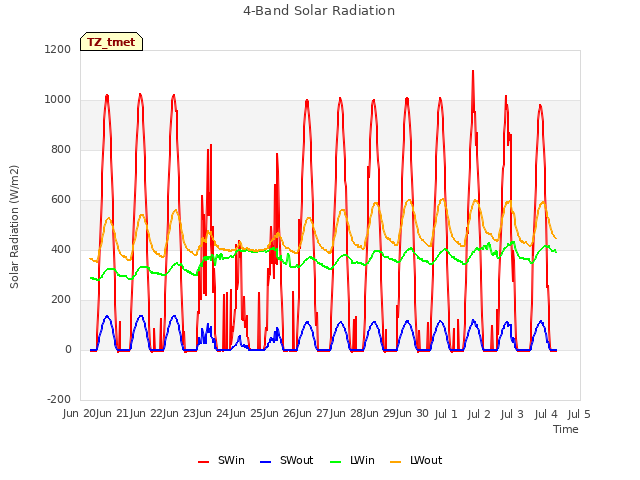Click the Jun 30 x-axis tick label

point(412,414)
